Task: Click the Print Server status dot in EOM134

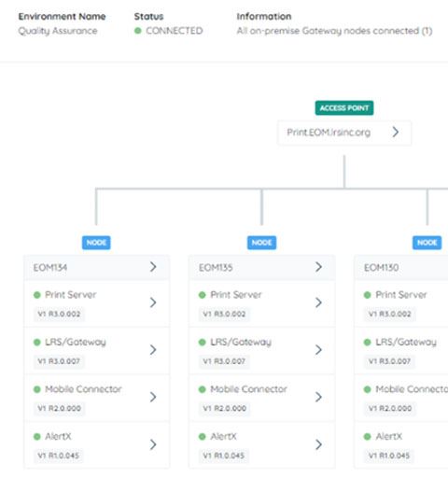Action: tap(37, 295)
